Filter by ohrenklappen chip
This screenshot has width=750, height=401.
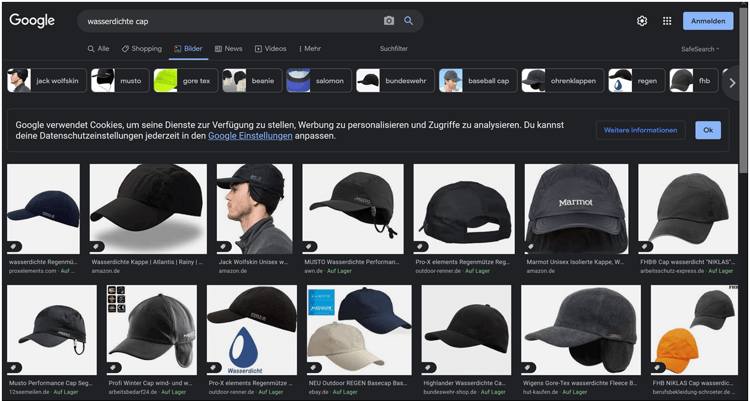562,80
